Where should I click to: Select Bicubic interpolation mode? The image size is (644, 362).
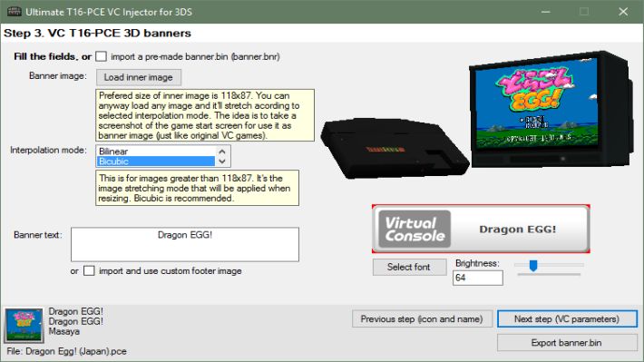click(156, 161)
